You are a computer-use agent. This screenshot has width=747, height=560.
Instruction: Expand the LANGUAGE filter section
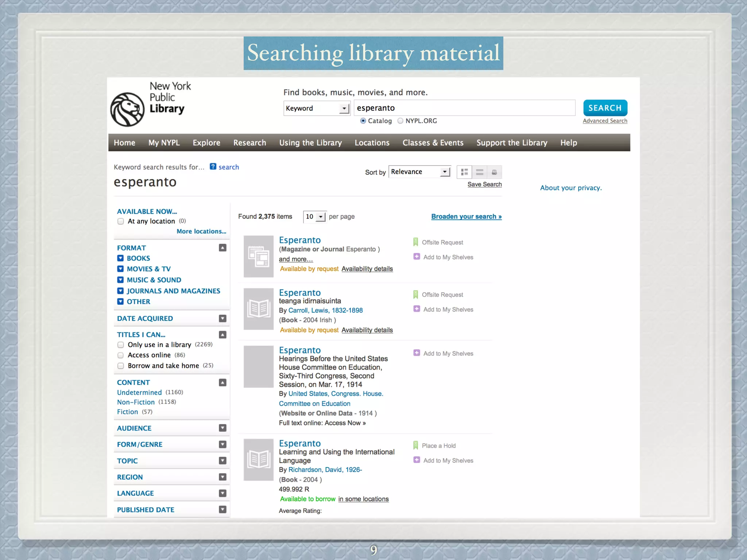click(x=222, y=493)
